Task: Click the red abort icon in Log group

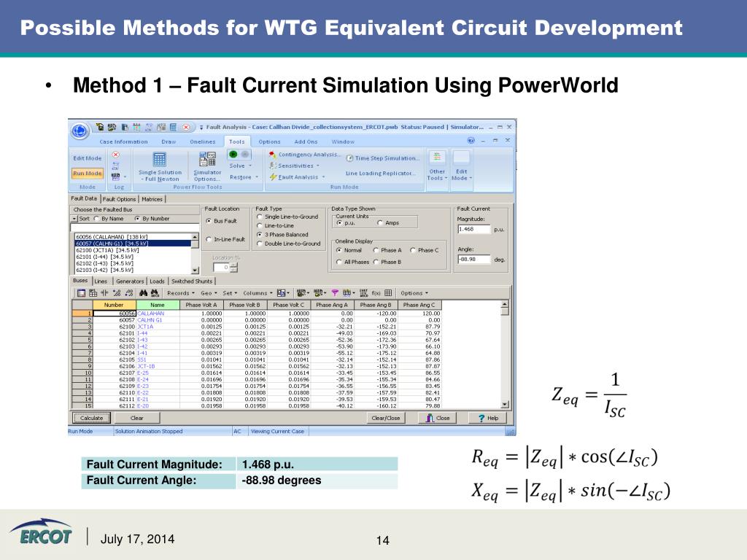Action: click(x=115, y=155)
